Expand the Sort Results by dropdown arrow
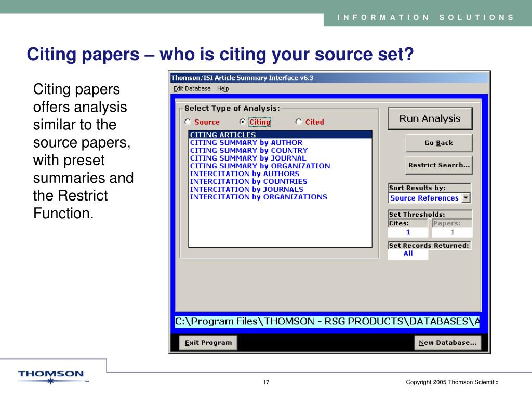The height and width of the screenshot is (399, 532). click(466, 198)
